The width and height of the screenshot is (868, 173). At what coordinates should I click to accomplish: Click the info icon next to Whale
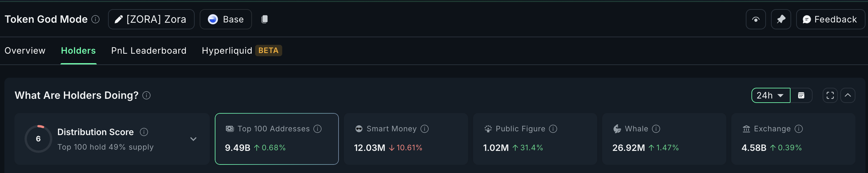click(x=656, y=129)
